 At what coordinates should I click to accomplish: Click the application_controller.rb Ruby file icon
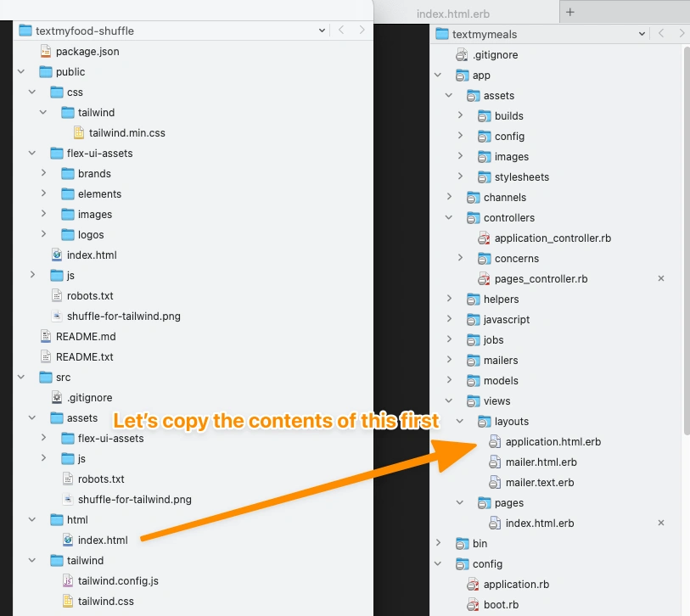tap(484, 238)
